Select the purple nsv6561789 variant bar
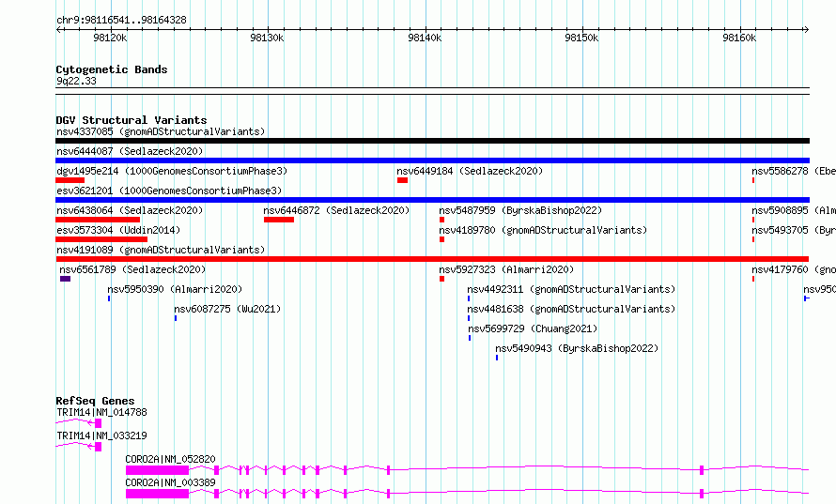 coord(65,279)
